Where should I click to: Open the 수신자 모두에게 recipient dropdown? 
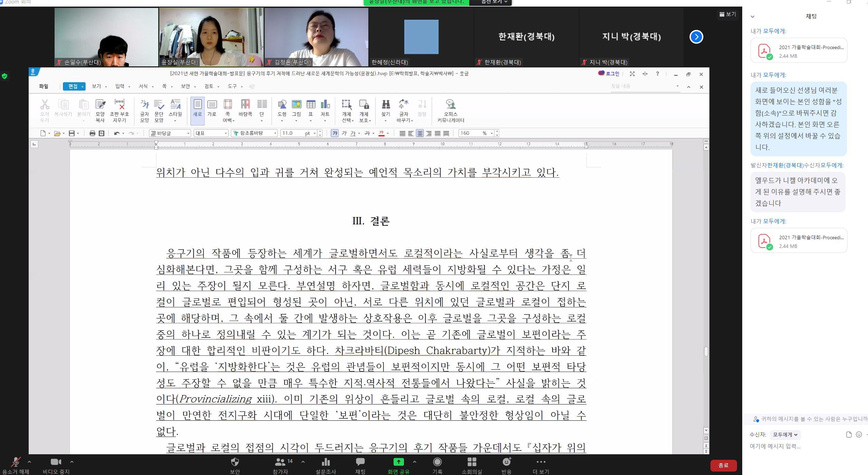point(785,435)
